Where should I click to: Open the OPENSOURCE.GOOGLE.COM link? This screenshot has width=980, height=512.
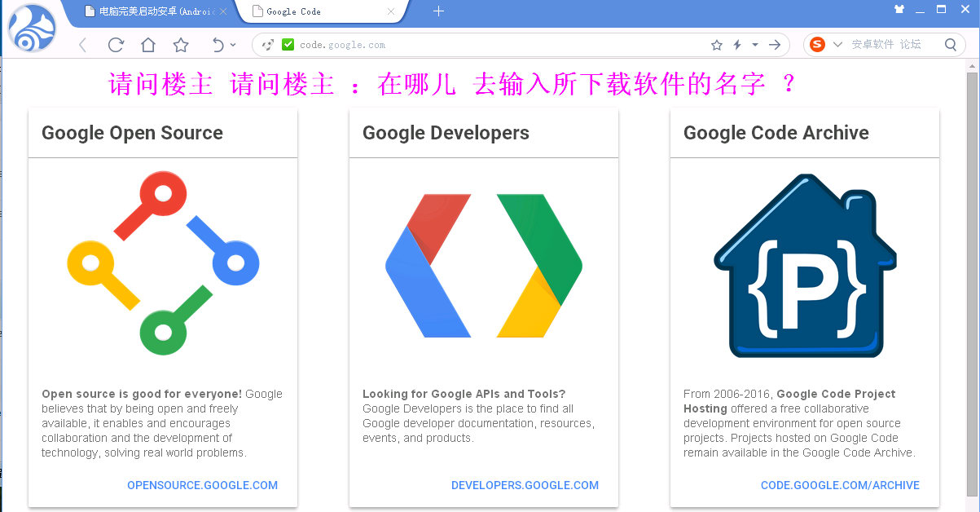[202, 485]
